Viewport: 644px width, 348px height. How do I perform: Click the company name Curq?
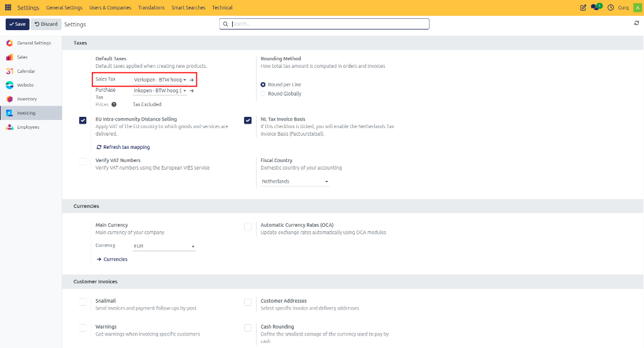pyautogui.click(x=623, y=8)
